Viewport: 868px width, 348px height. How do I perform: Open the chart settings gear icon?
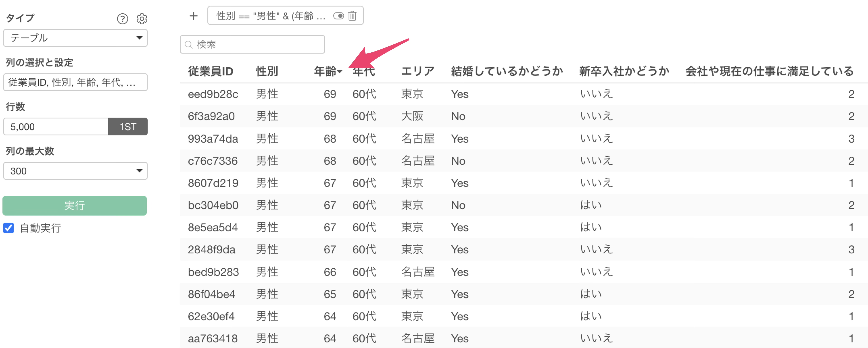142,19
